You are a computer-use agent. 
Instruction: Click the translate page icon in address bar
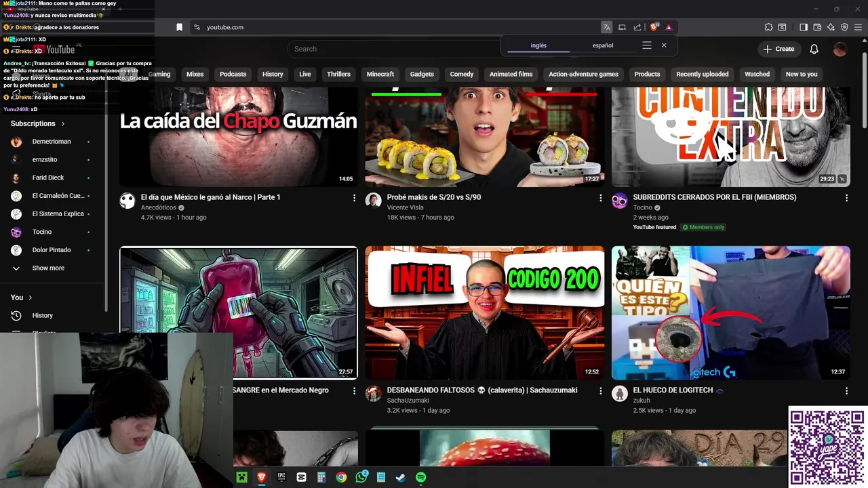coord(606,27)
